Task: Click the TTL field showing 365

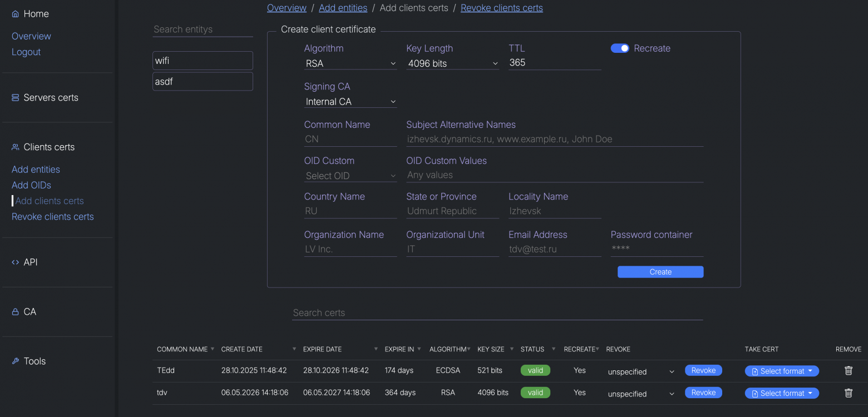Action: [x=555, y=63]
